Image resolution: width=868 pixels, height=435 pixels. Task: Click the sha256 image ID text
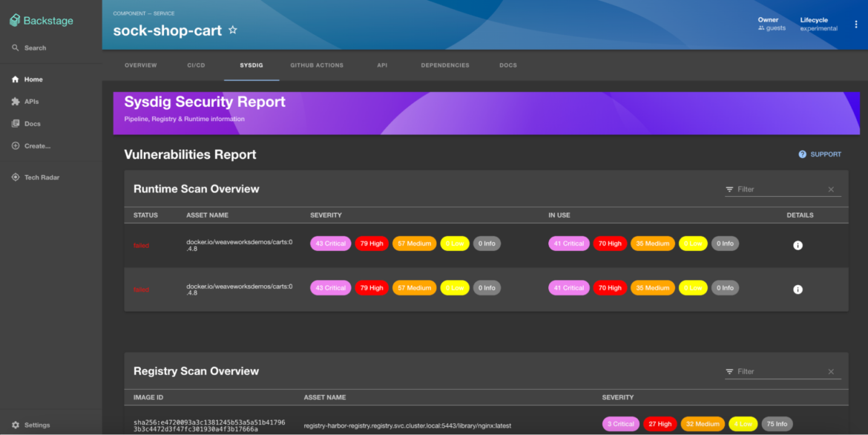pos(209,425)
